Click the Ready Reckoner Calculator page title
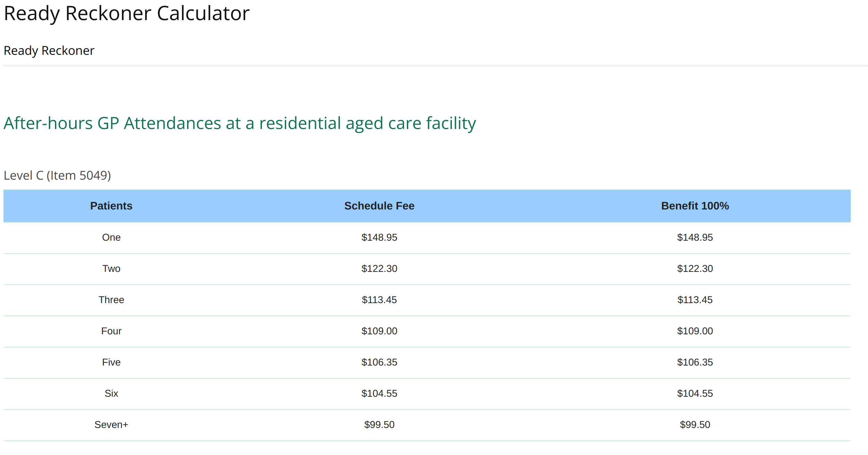Screen dimensions: 868x455 (126, 14)
